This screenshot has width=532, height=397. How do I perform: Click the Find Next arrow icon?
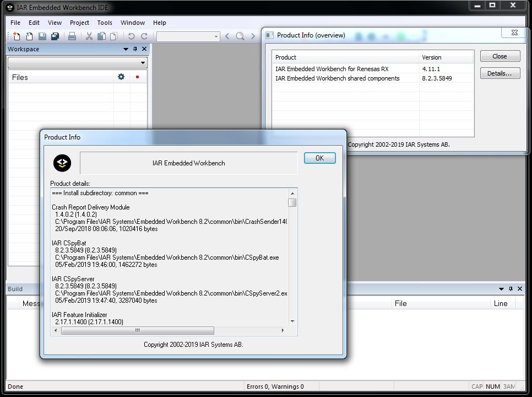253,36
